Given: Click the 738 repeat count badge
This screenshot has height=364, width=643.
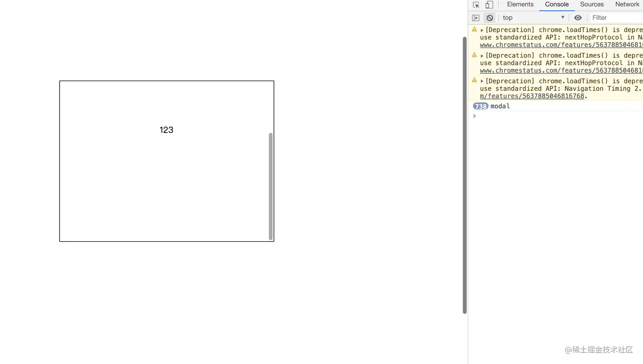Looking at the screenshot, I should pos(481,106).
